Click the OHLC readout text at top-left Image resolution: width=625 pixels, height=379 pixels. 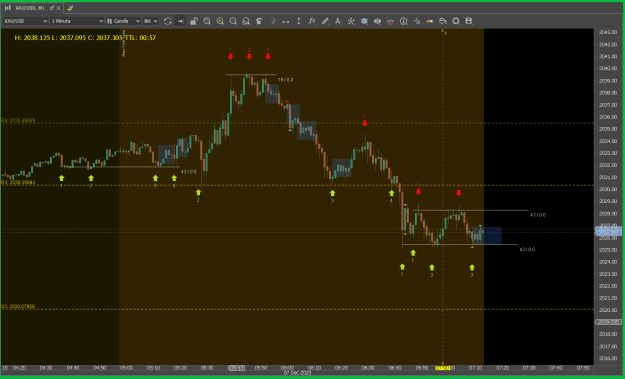pyautogui.click(x=85, y=38)
